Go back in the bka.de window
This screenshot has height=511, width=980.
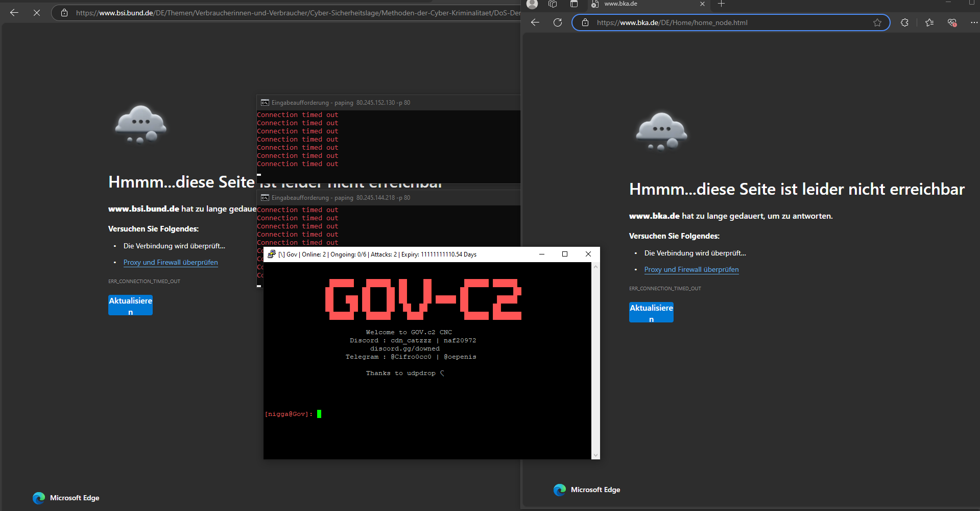tap(535, 22)
